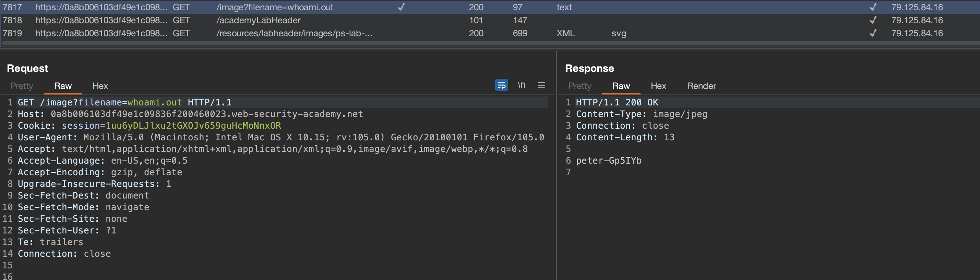
Task: Click the peter-Gp5IYb response body text
Action: click(x=608, y=161)
